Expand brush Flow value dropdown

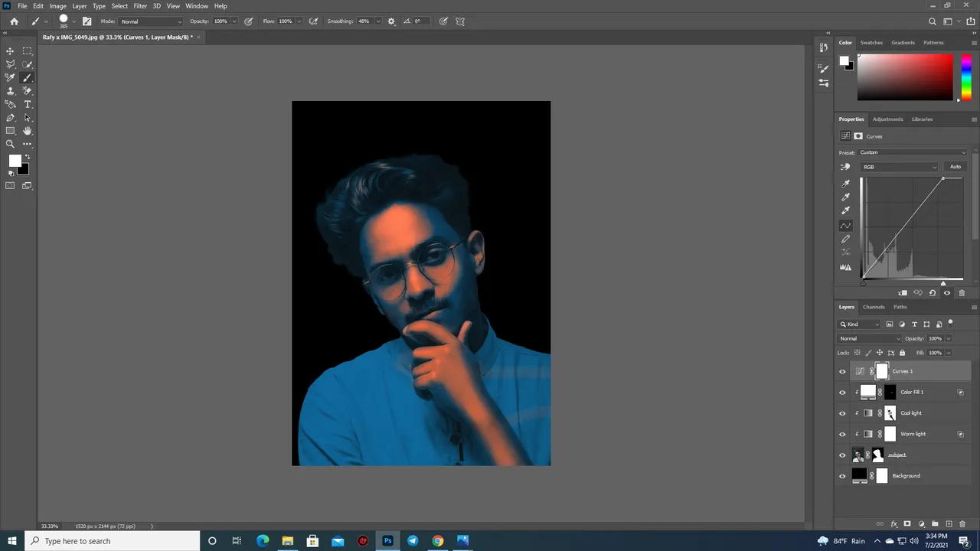coord(299,21)
